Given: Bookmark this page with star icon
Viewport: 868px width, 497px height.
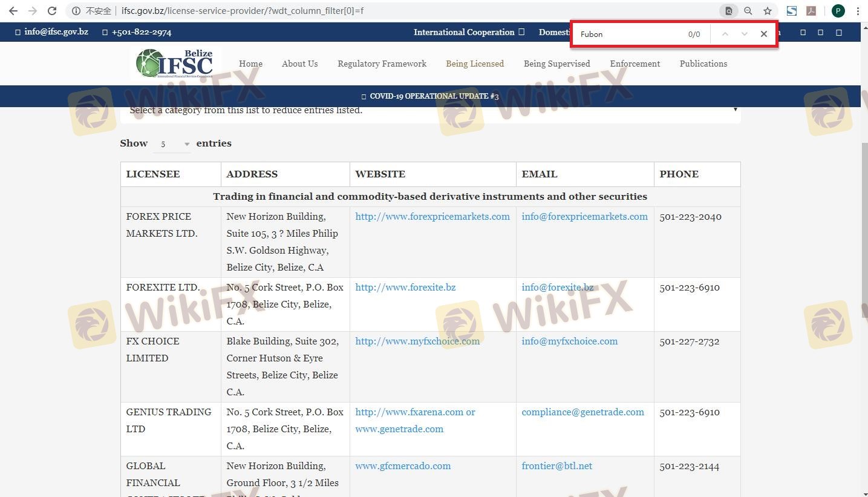Looking at the screenshot, I should [767, 11].
